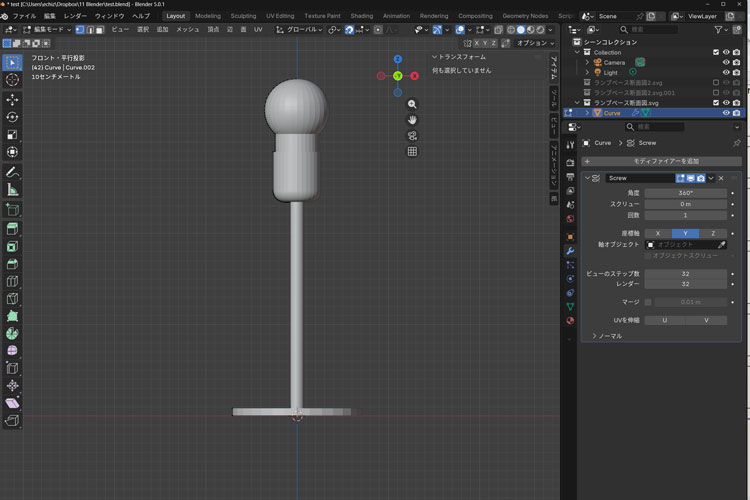
Task: Toggle visibility of the Light object
Action: click(x=726, y=73)
